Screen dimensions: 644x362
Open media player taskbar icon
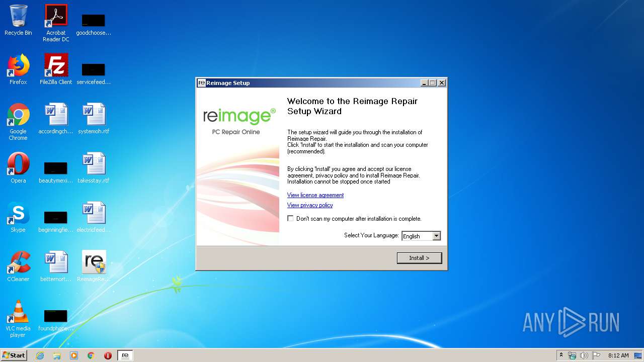(74, 355)
